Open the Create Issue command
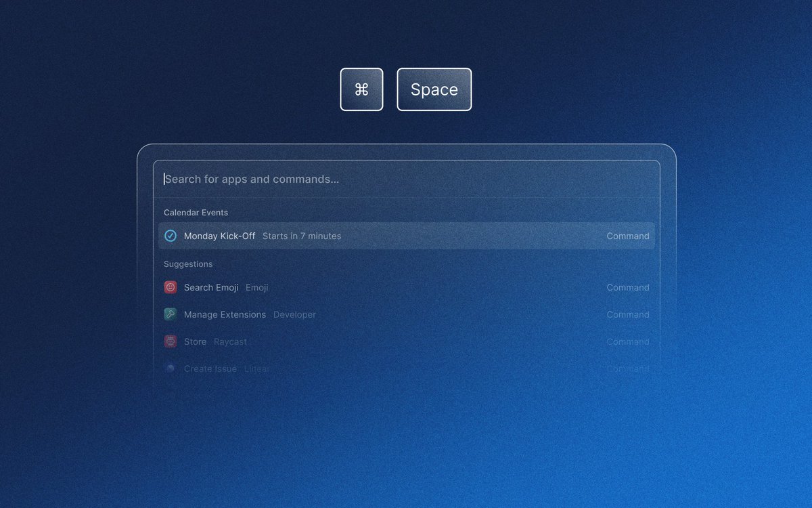This screenshot has height=508, width=812. pyautogui.click(x=407, y=368)
